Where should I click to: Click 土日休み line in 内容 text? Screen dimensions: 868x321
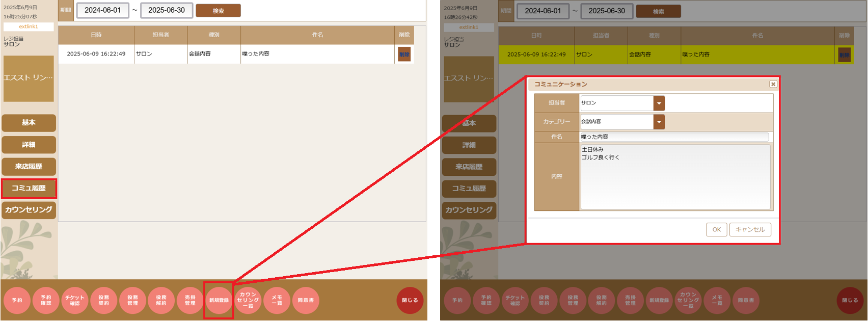[593, 149]
